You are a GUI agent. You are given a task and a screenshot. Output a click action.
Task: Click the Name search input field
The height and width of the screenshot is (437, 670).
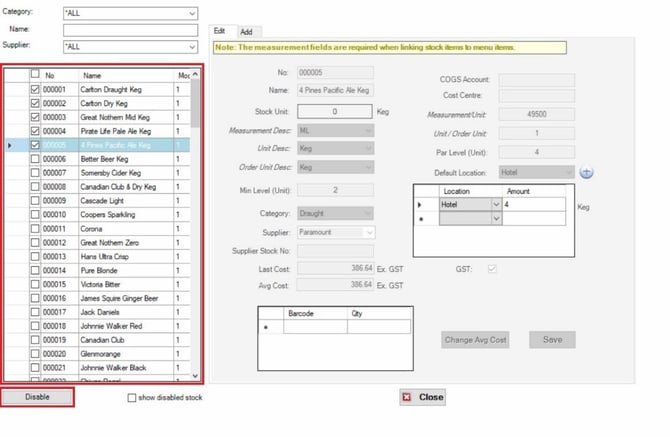point(130,30)
